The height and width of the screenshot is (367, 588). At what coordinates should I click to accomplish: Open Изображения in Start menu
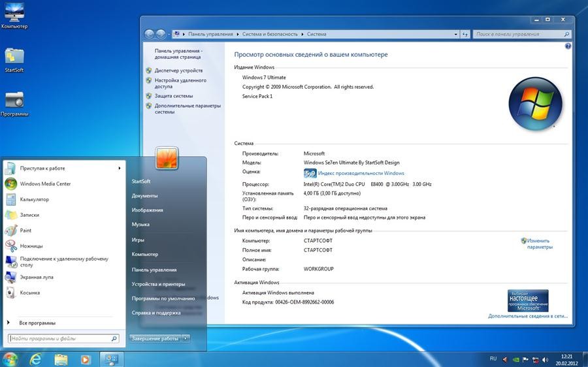pos(148,210)
